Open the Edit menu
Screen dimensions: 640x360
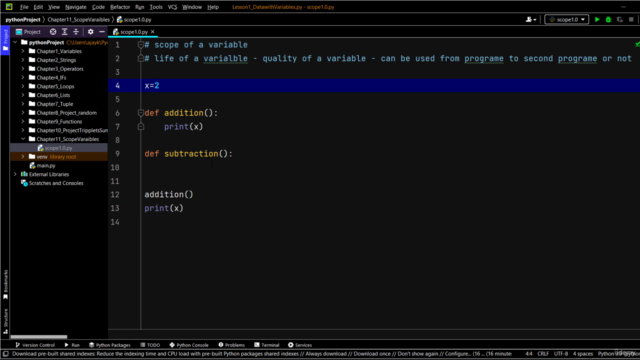pyautogui.click(x=38, y=7)
